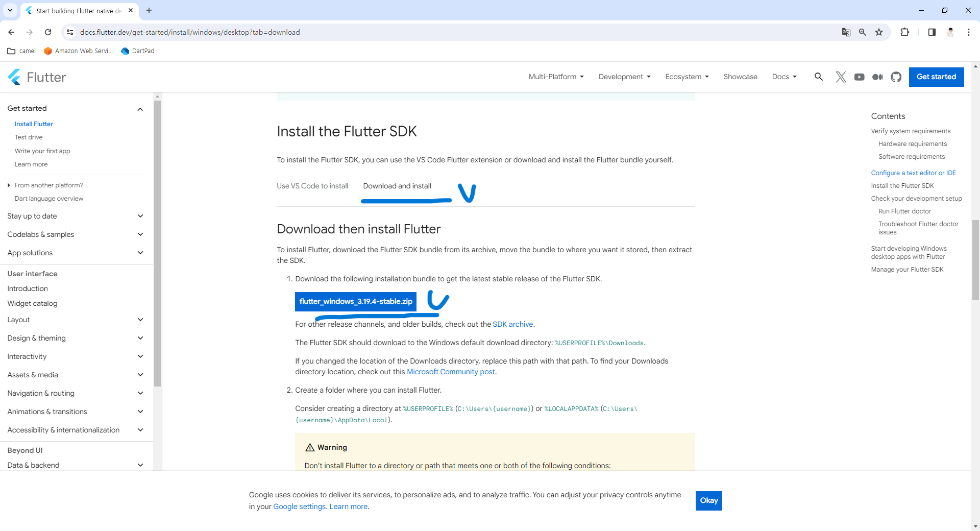Screen dimensions: 980x531
Task: Open Test drive in the sidebar
Action: click(29, 137)
